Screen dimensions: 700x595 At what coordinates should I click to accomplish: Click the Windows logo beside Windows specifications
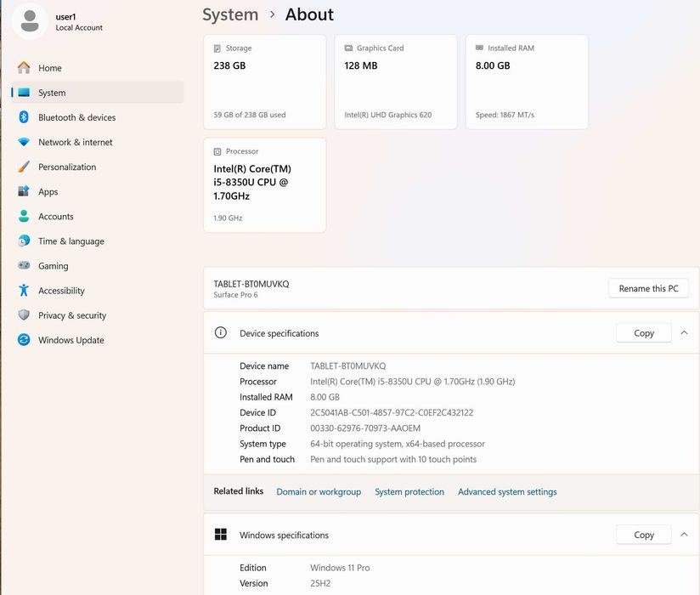221,535
